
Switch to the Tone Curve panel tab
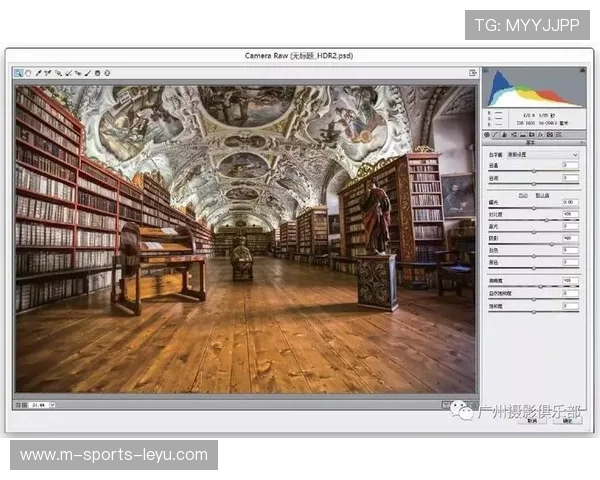pyautogui.click(x=496, y=134)
